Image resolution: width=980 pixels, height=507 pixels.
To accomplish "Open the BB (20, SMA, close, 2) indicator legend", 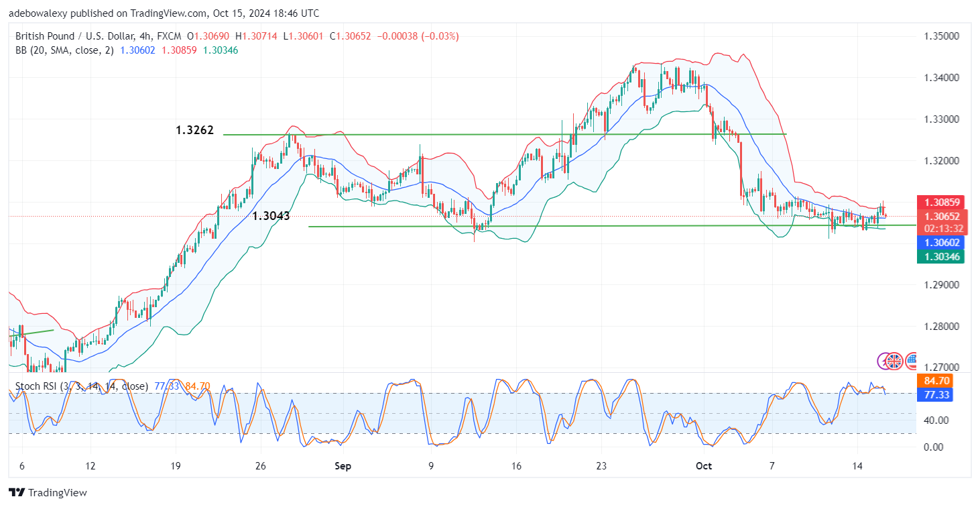I will (65, 50).
